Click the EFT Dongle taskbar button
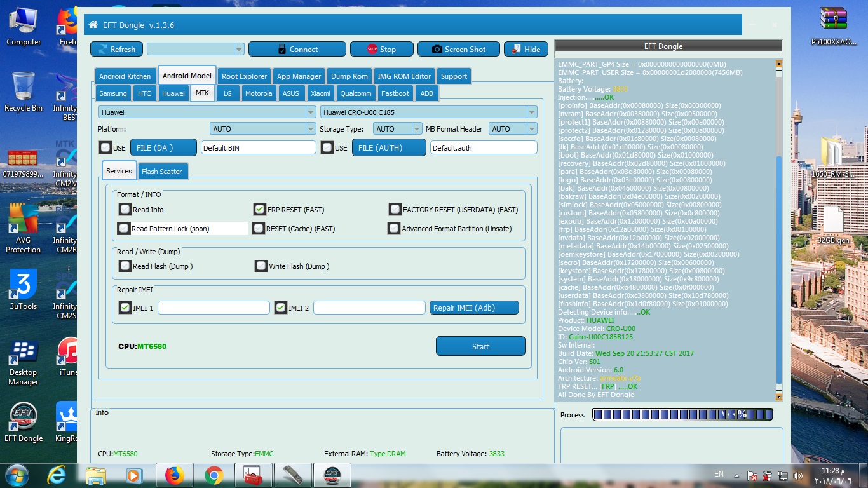 click(x=332, y=475)
